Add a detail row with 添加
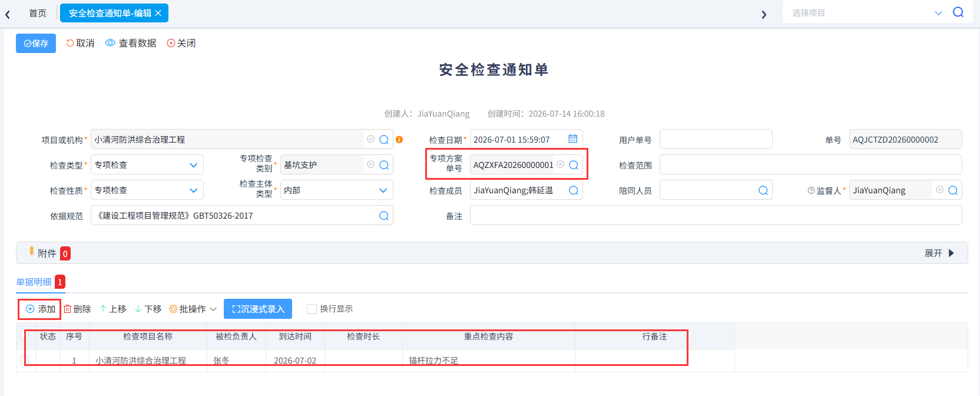 [x=41, y=309]
